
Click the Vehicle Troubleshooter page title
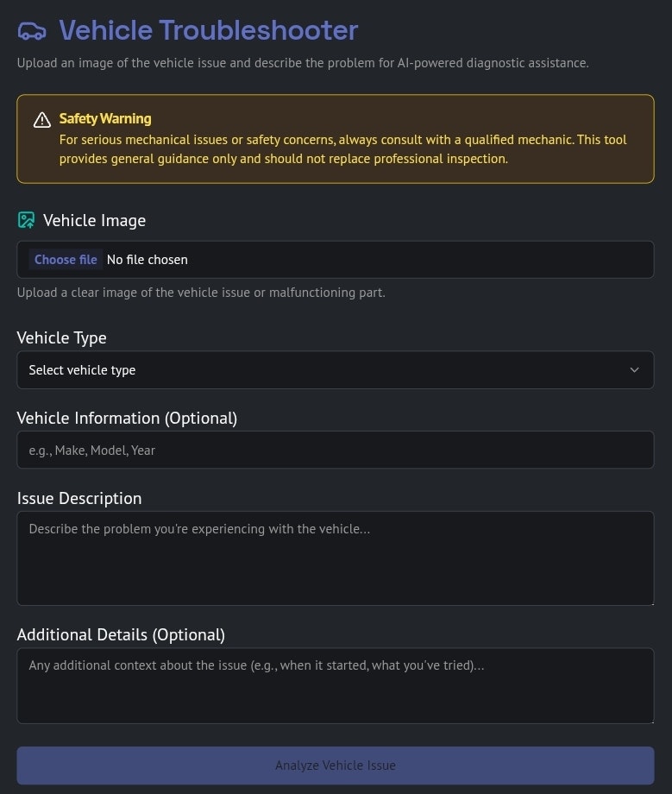click(x=208, y=31)
